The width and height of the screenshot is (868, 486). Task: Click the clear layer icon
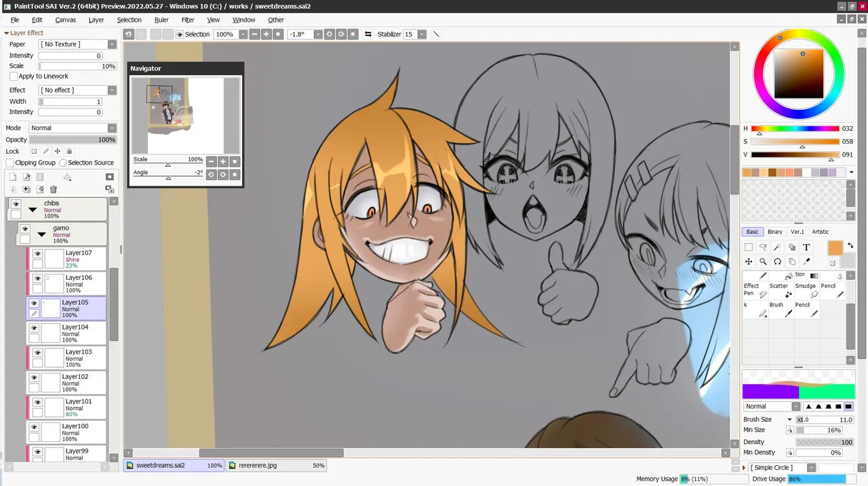(x=40, y=189)
